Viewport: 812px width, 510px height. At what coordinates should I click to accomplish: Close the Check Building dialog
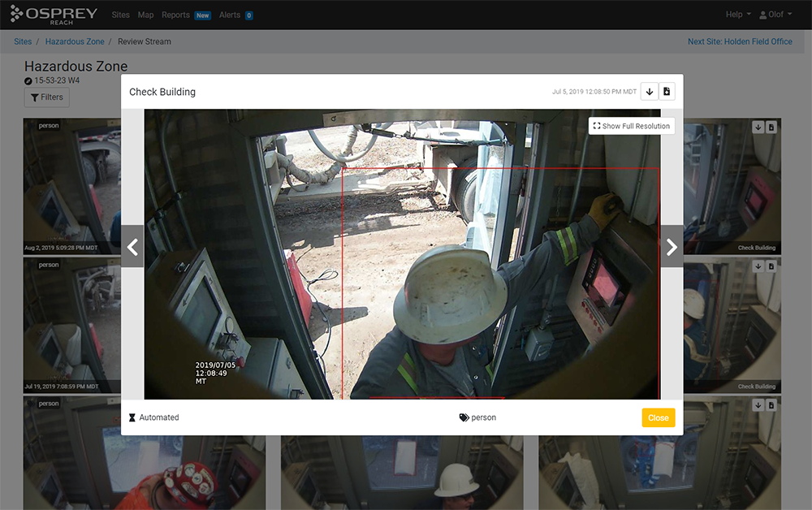[658, 417]
